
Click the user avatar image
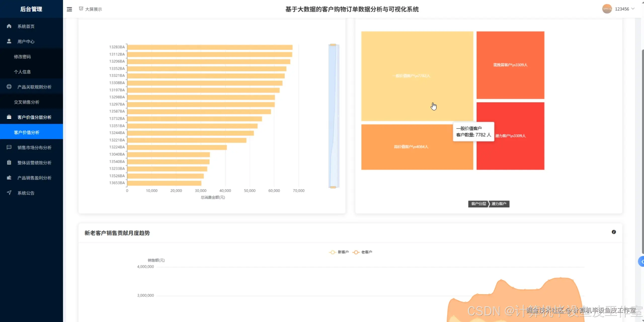tap(607, 9)
